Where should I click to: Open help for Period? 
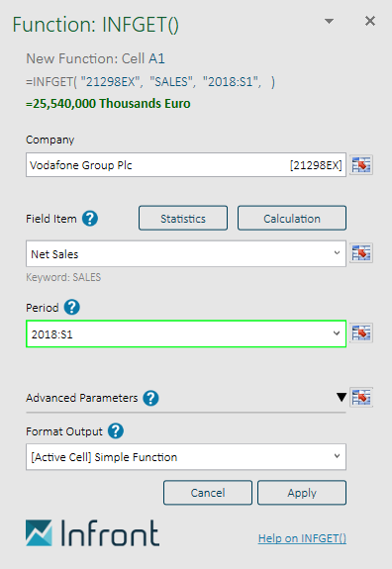coord(72,308)
